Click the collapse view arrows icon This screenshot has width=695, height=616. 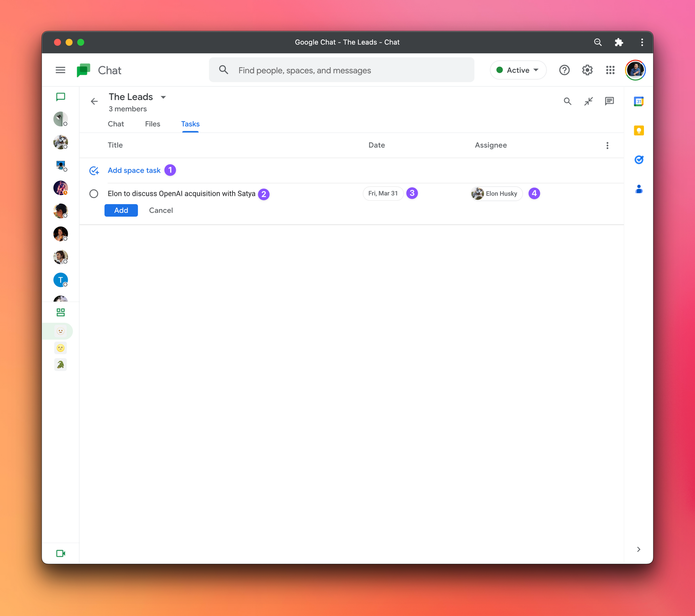pos(588,101)
